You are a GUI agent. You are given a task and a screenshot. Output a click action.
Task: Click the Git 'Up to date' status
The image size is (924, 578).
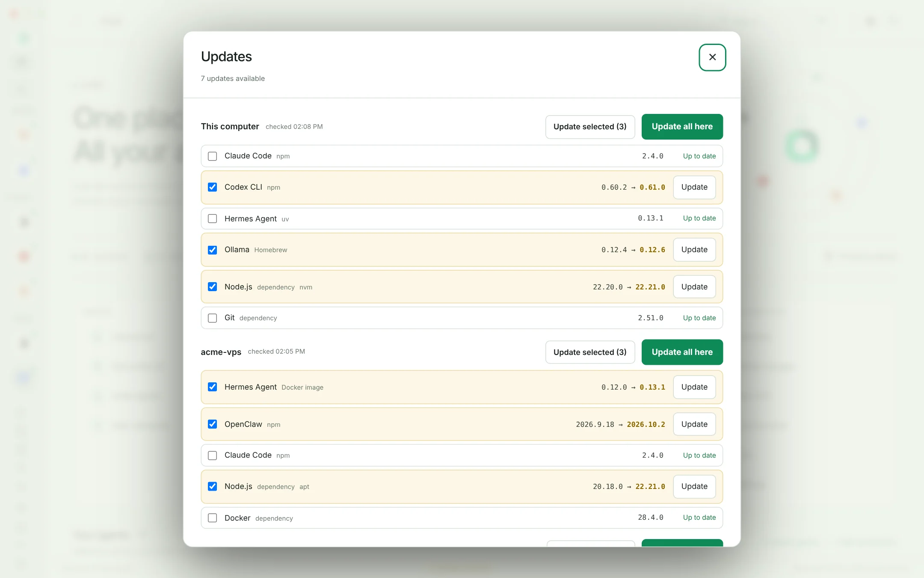[699, 318]
